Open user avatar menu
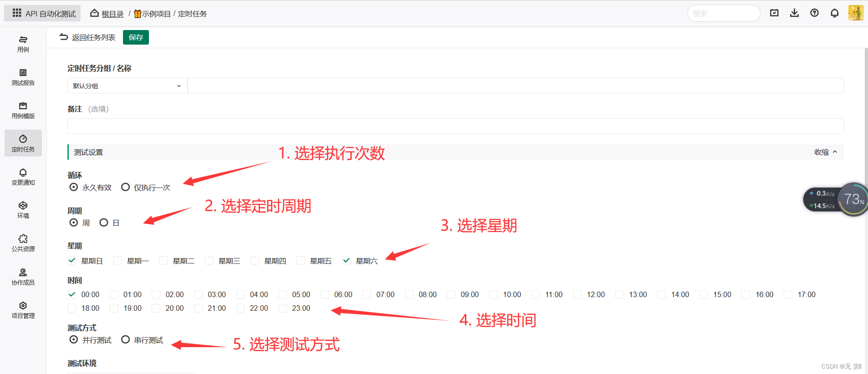The width and height of the screenshot is (868, 374). coord(856,13)
